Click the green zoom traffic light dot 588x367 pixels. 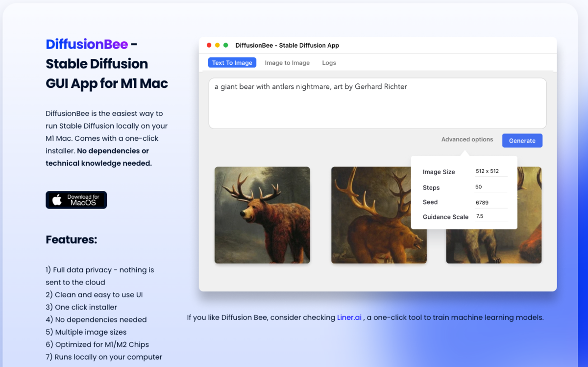click(225, 44)
